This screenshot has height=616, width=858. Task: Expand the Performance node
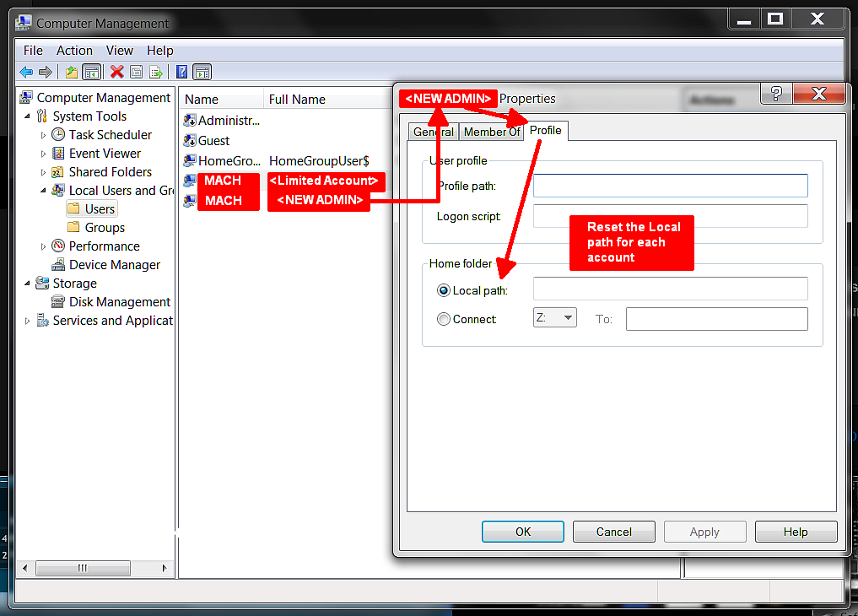click(x=43, y=246)
